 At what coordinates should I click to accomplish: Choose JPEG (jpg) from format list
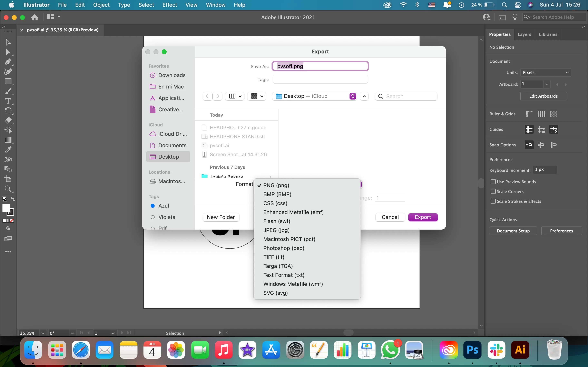pyautogui.click(x=276, y=230)
